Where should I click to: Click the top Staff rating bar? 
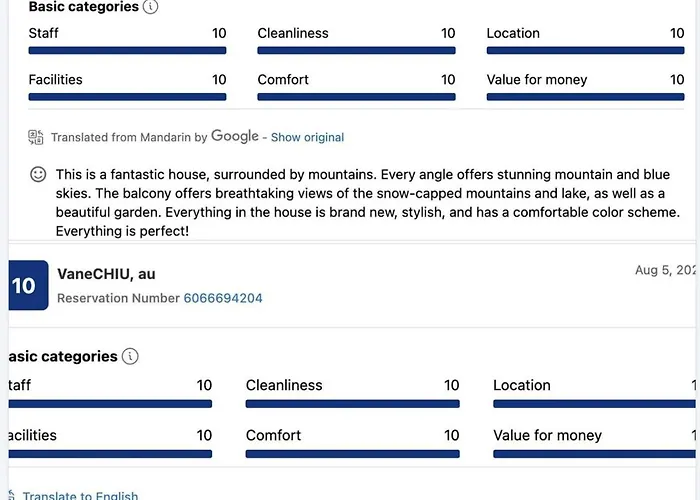tap(127, 50)
